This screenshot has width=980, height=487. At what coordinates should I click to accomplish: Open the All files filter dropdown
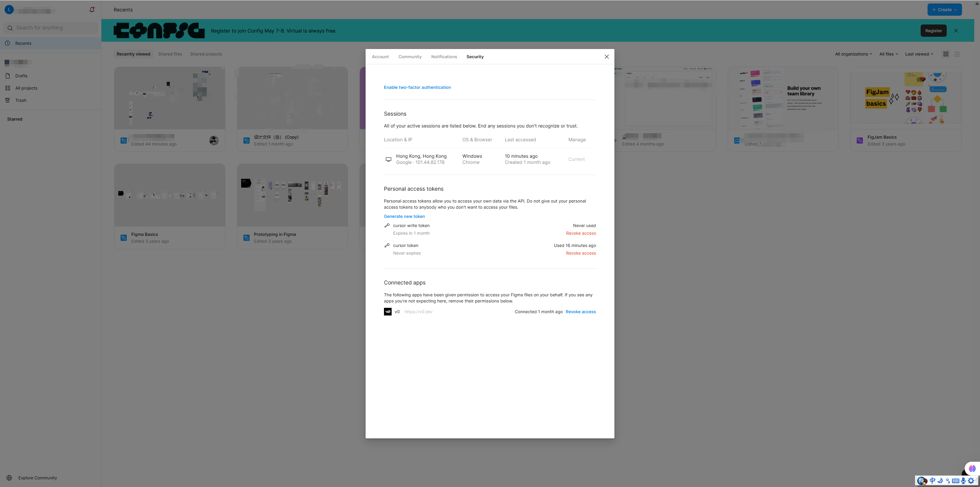pyautogui.click(x=889, y=54)
